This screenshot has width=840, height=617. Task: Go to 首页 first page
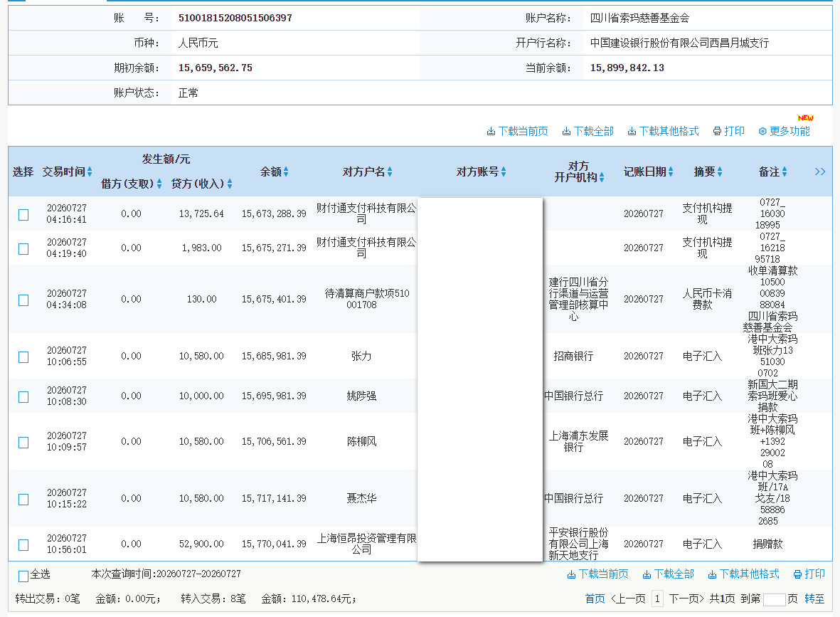(x=595, y=598)
